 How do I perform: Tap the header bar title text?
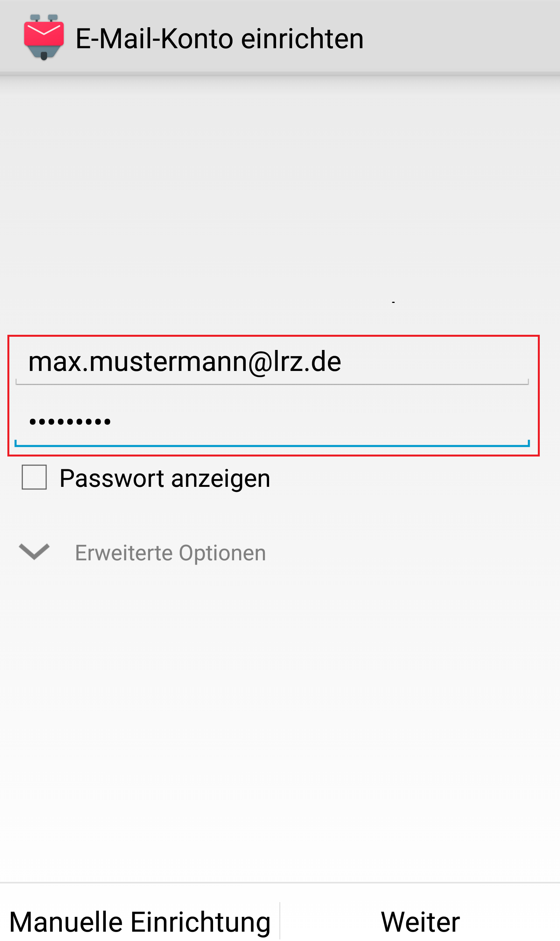220,39
